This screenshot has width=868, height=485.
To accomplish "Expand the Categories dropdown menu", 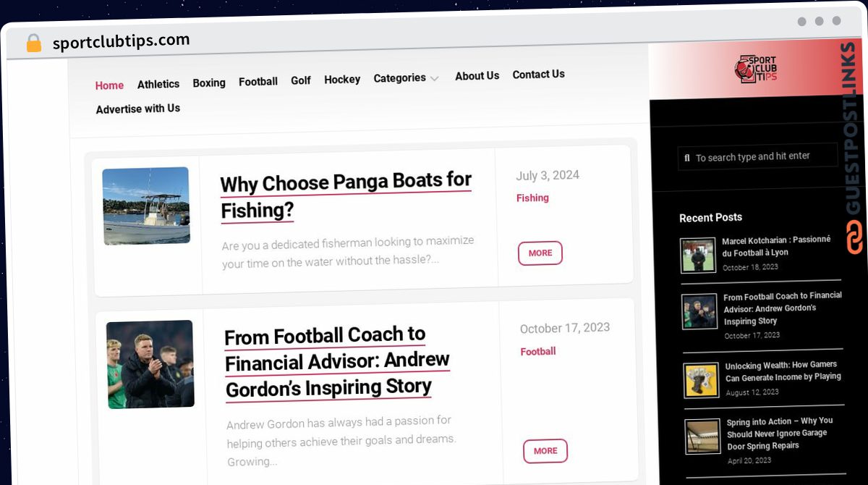I will pyautogui.click(x=406, y=78).
